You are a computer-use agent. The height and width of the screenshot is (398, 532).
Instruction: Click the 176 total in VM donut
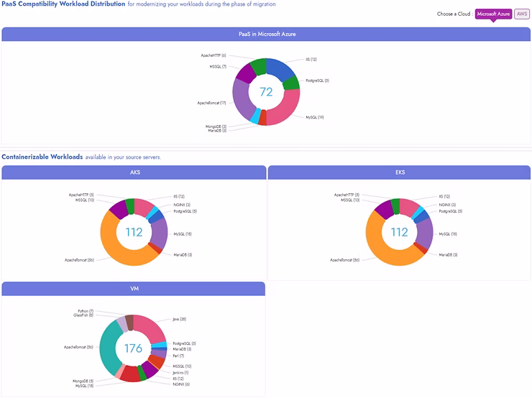pyautogui.click(x=134, y=348)
